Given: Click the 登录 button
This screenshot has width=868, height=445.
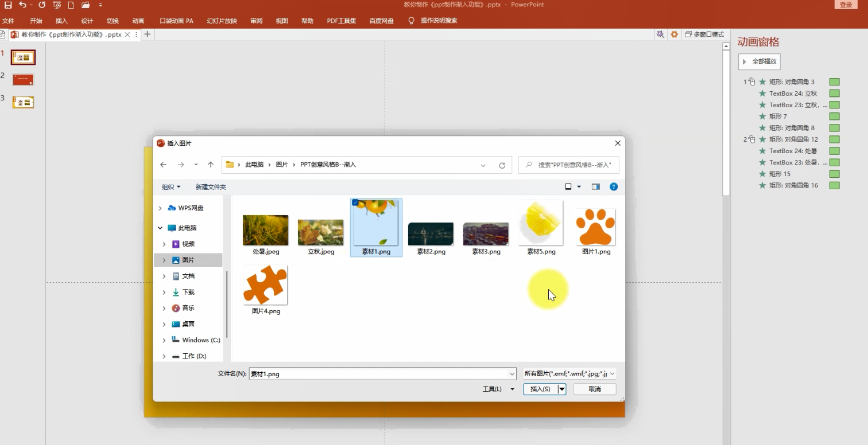Looking at the screenshot, I should pos(846,5).
